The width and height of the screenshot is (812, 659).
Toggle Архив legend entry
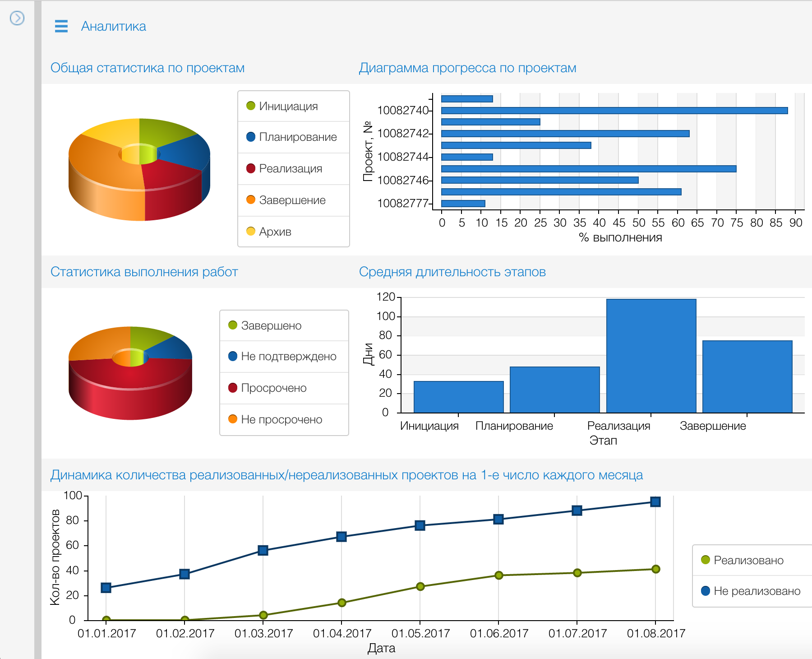pos(275,232)
